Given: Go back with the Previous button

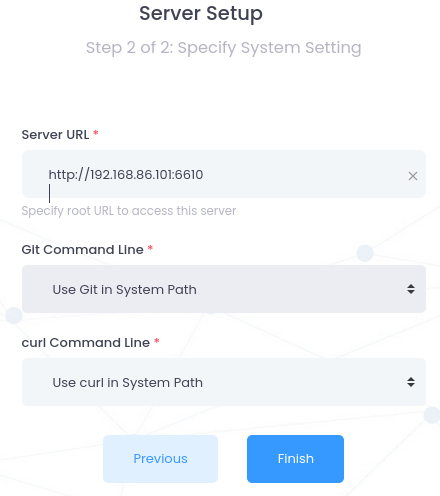Looking at the screenshot, I should 160,459.
